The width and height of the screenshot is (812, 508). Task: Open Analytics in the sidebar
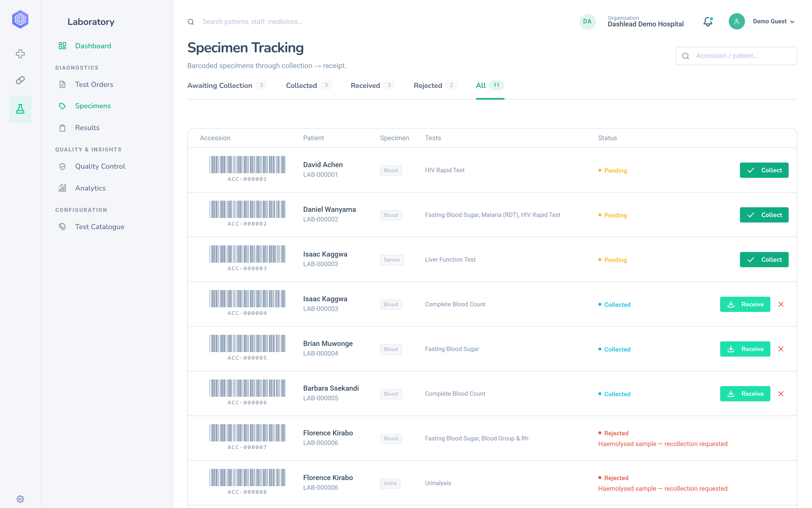pos(90,188)
